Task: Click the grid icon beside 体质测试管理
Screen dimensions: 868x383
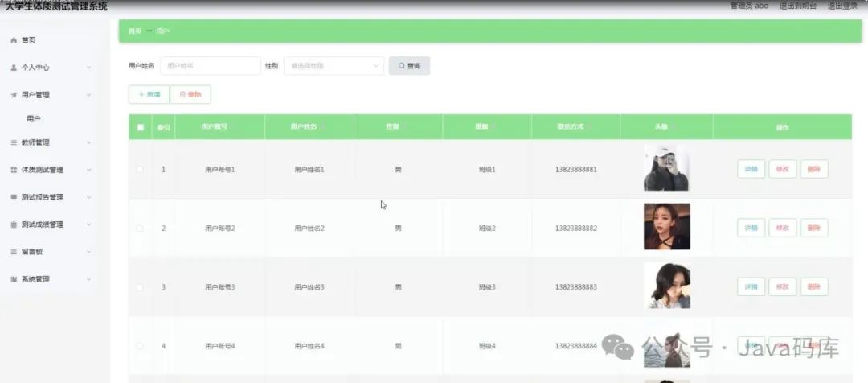Action: tap(14, 170)
